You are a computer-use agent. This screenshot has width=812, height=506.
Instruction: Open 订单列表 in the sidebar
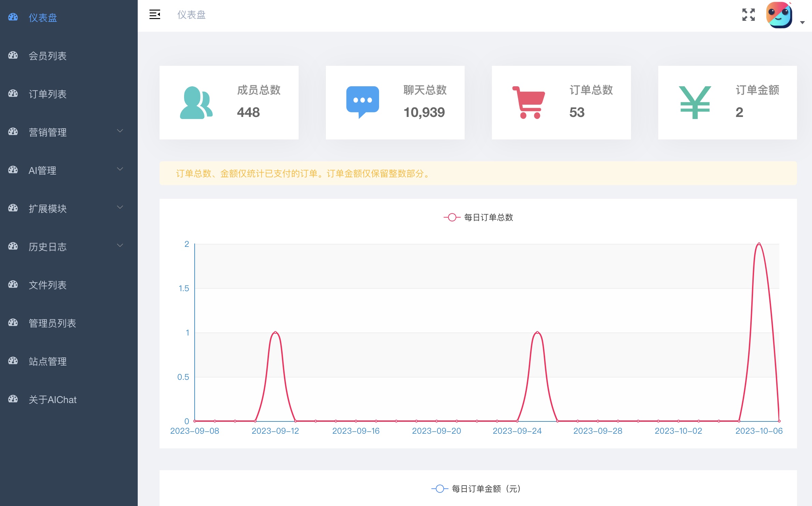pos(47,94)
